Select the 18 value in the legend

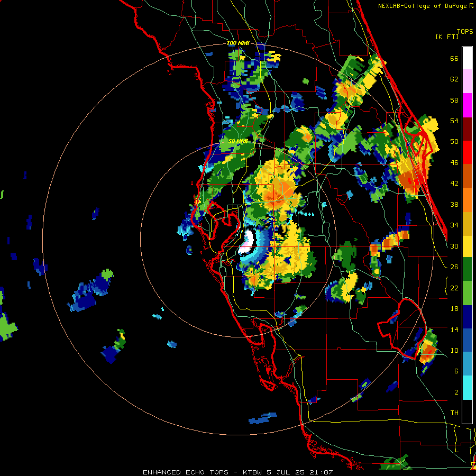454,309
